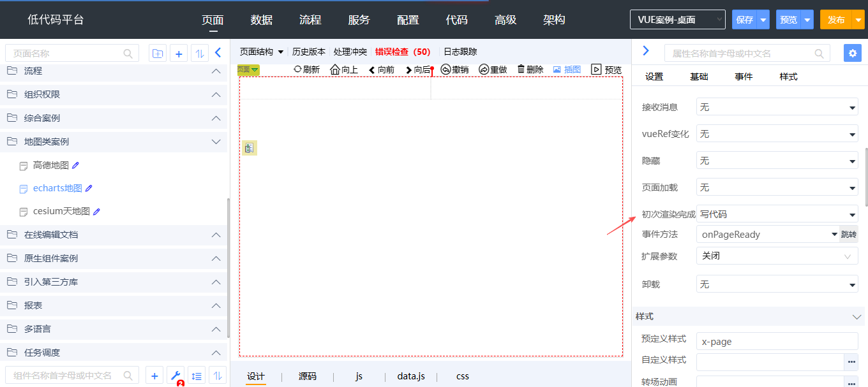Click the 撤销 undo icon in toolbar
The width and height of the screenshot is (868, 387).
click(446, 69)
